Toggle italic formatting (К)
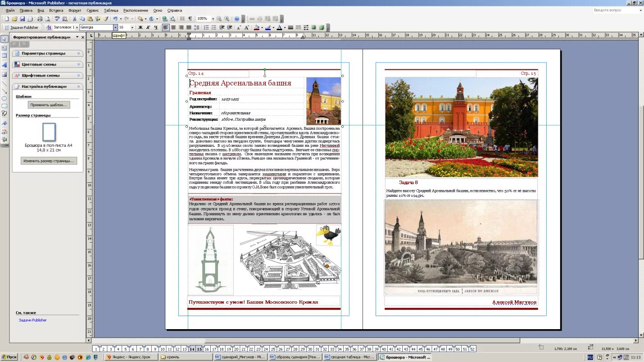The width and height of the screenshot is (644, 362). (148, 27)
